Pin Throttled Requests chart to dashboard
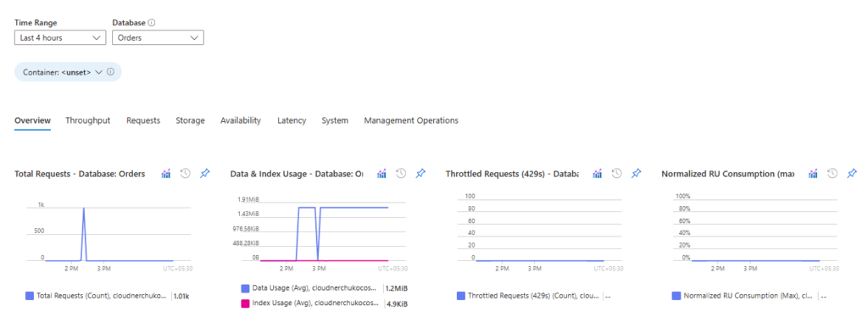The image size is (868, 334). 637,174
